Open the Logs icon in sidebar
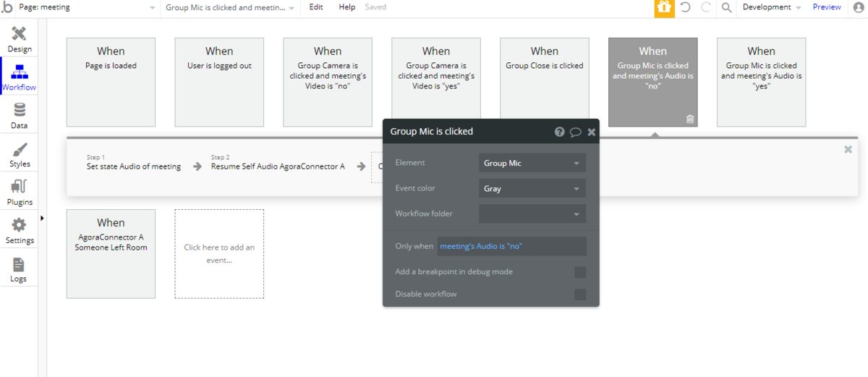The height and width of the screenshot is (377, 868). [x=19, y=264]
